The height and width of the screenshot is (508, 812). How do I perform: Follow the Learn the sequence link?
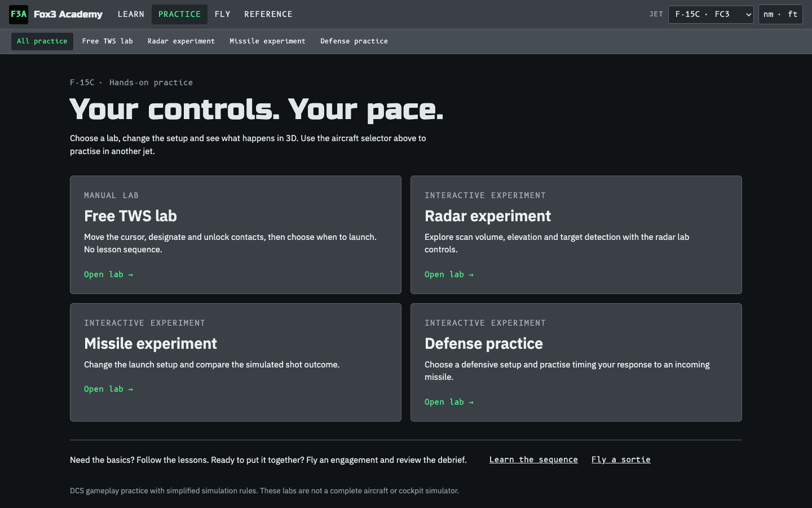click(533, 459)
